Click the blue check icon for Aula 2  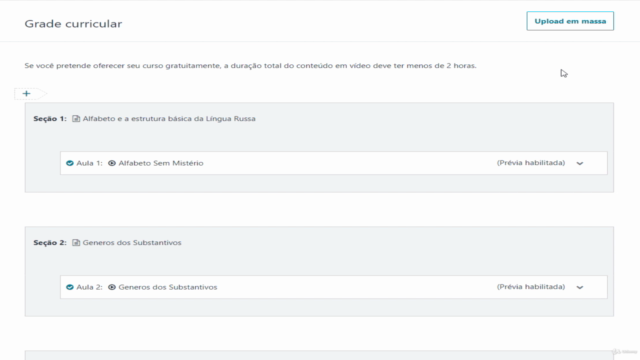pos(70,287)
